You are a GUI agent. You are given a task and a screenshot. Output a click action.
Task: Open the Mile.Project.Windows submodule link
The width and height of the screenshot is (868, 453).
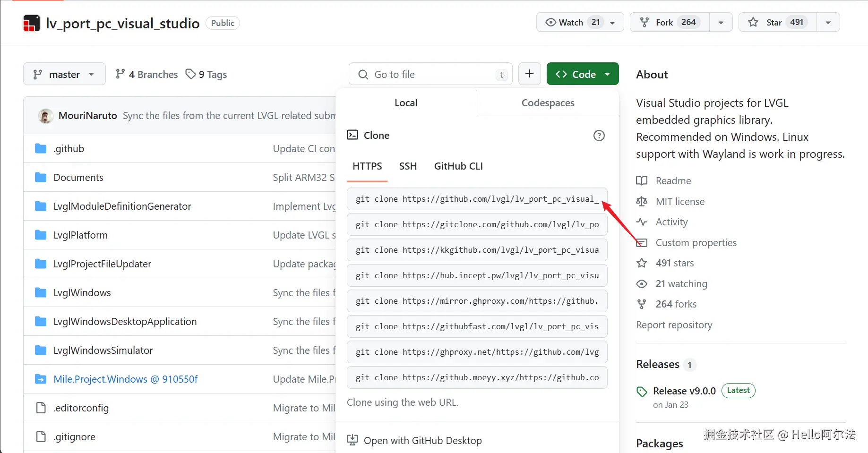coord(125,379)
